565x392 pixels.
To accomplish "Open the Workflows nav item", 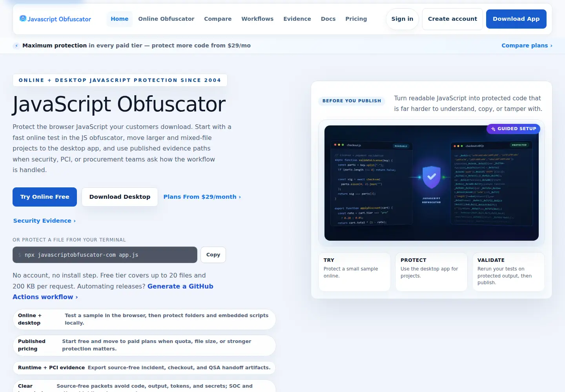I will click(257, 19).
